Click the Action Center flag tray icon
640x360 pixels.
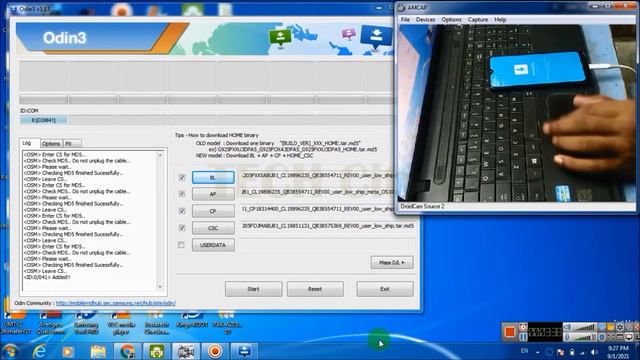pos(560,352)
